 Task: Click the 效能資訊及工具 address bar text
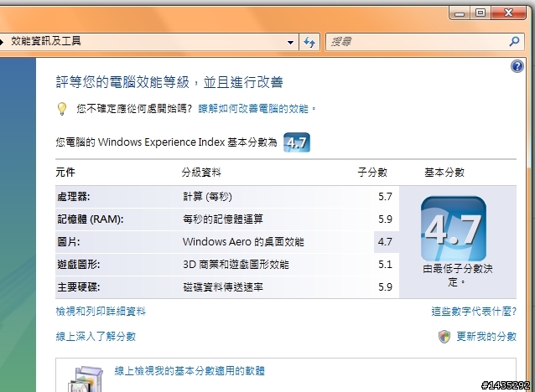click(46, 41)
